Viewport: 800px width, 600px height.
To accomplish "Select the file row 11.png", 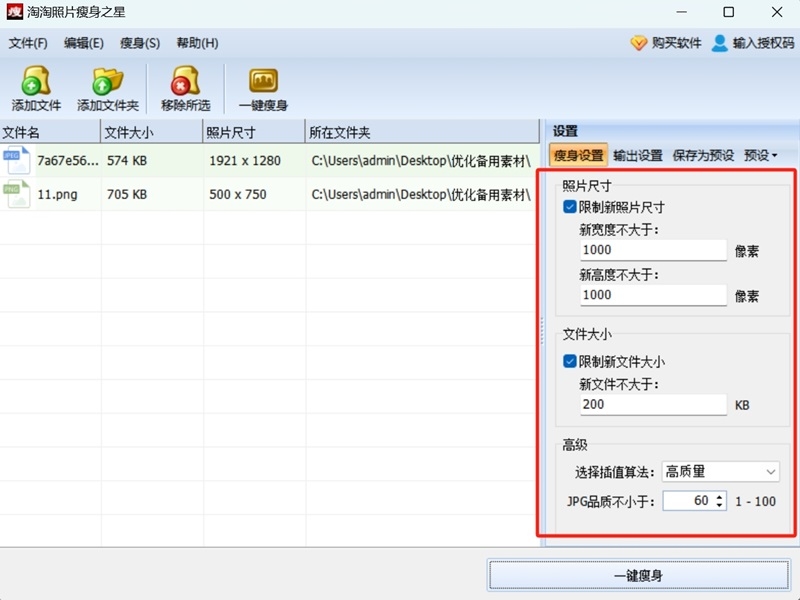I will pos(269,194).
